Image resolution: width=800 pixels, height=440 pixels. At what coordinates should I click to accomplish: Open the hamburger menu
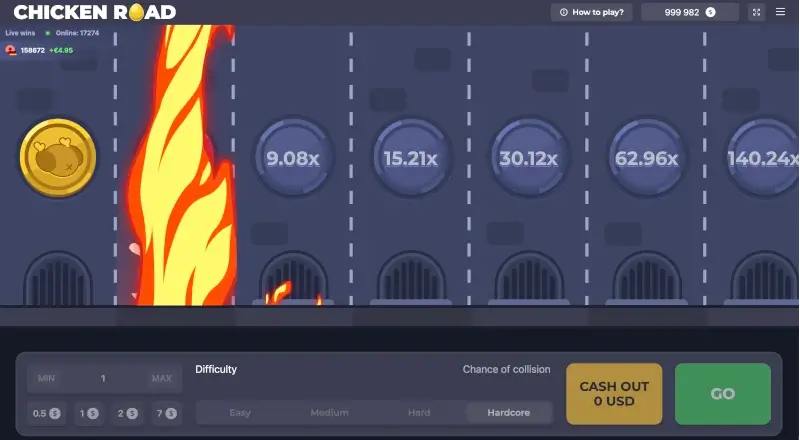[780, 12]
